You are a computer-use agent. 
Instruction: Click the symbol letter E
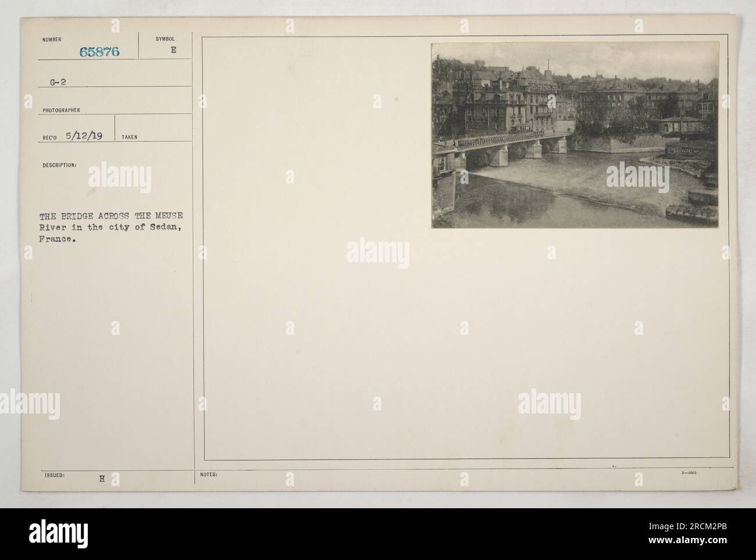[x=173, y=51]
